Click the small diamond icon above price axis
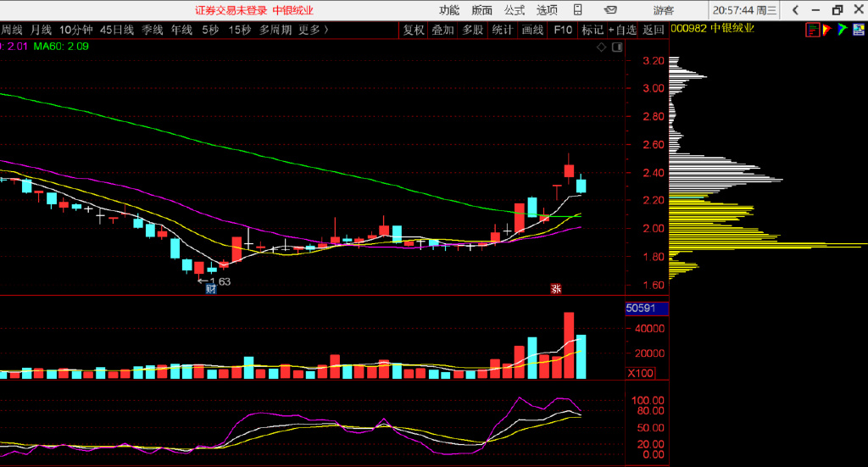 (x=602, y=47)
